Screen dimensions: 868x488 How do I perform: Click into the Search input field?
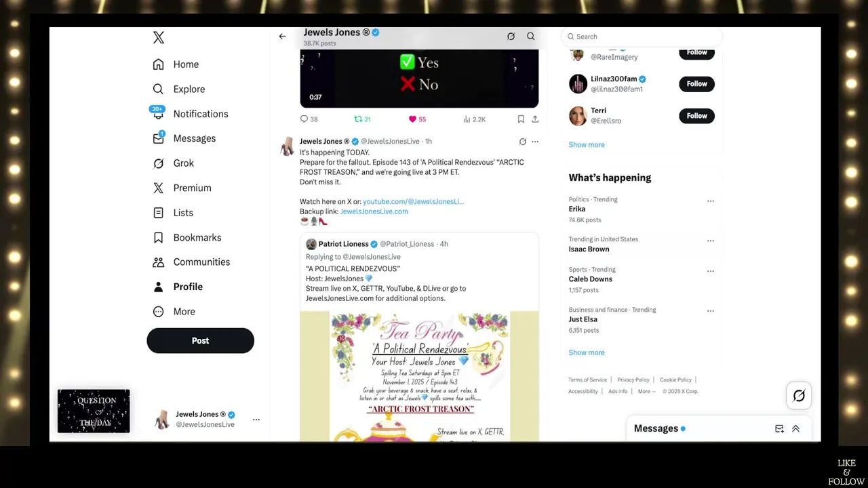[642, 37]
